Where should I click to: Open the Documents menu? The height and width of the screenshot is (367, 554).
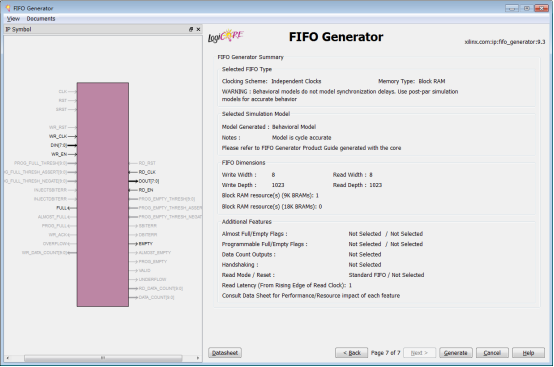(x=41, y=18)
